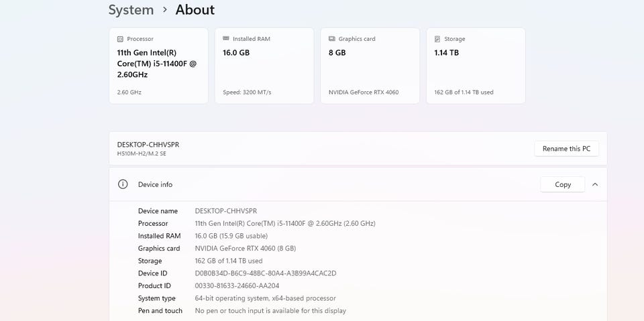Click the Device info section header label
644x321 pixels.
click(x=155, y=184)
